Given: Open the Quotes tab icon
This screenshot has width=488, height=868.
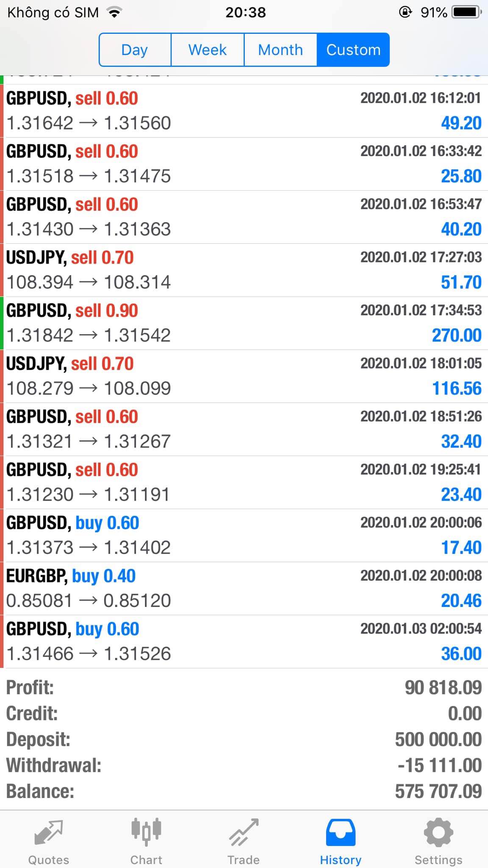Looking at the screenshot, I should pos(48,833).
